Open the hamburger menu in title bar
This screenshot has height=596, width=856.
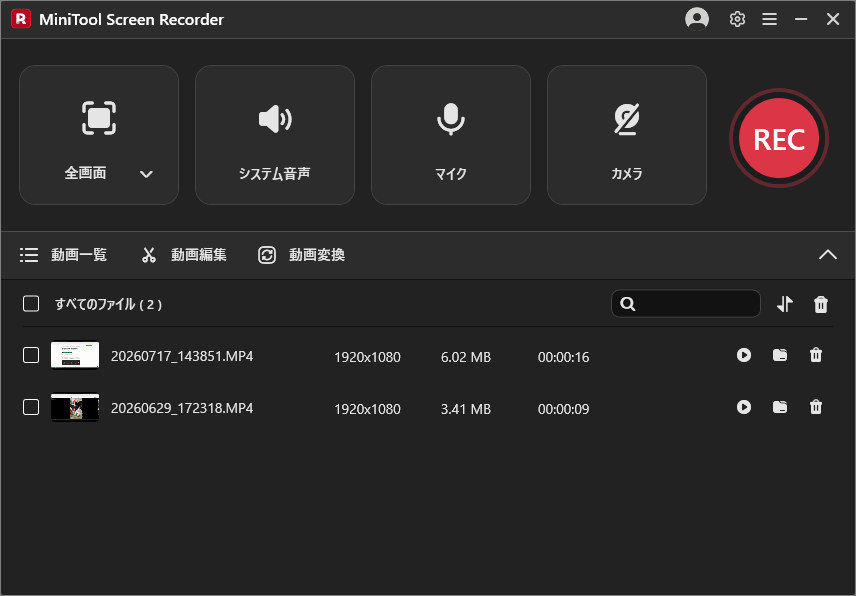tap(770, 19)
